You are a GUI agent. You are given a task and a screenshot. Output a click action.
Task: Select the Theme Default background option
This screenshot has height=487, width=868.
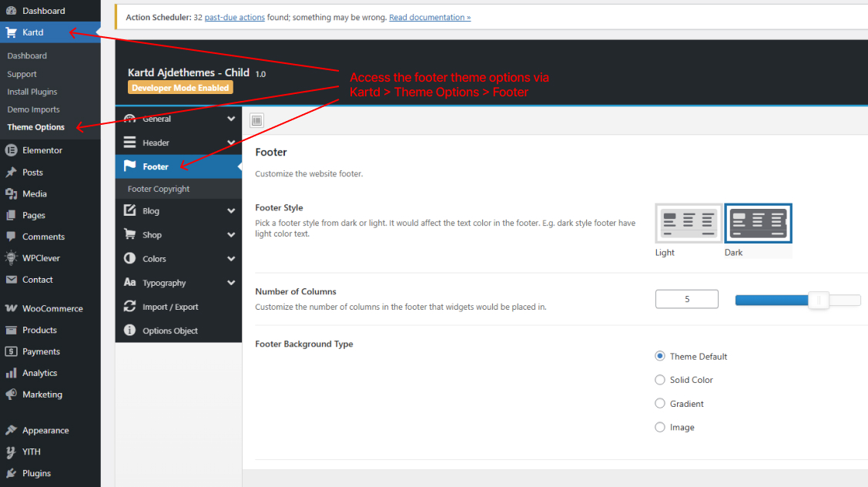[x=660, y=355]
